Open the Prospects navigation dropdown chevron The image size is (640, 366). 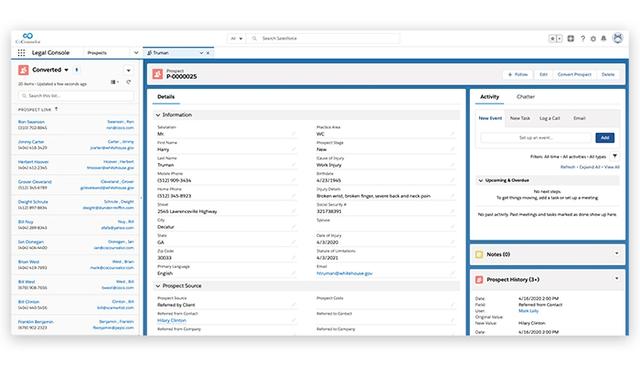tap(136, 53)
